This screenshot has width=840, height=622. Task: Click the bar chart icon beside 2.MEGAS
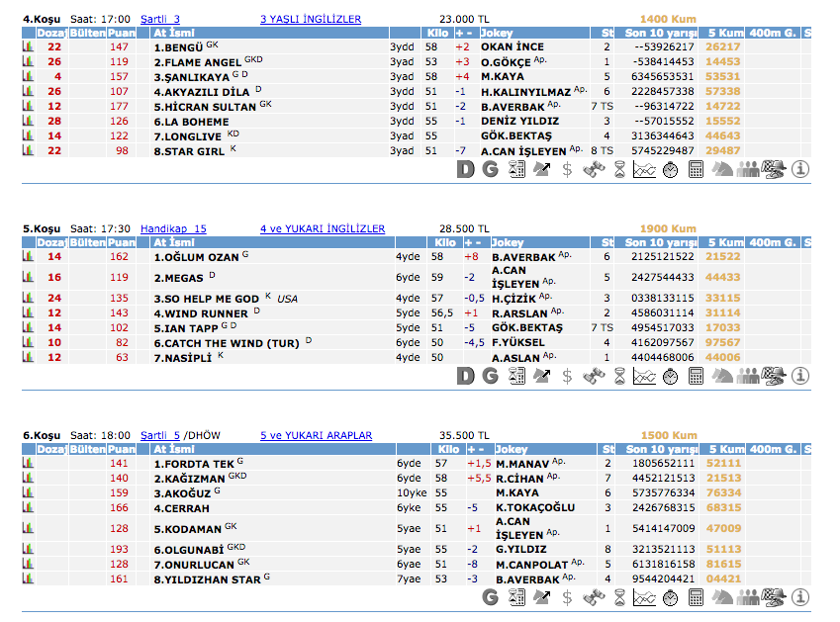click(29, 278)
